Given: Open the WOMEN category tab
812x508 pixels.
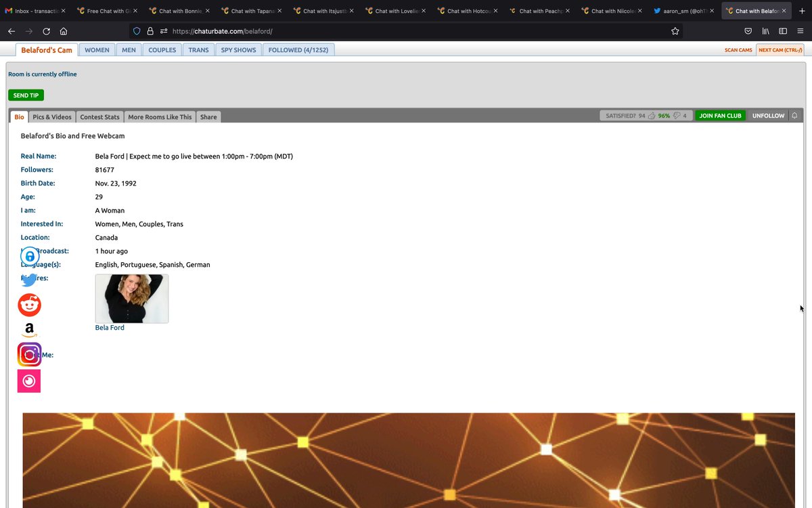Looking at the screenshot, I should pos(97,50).
